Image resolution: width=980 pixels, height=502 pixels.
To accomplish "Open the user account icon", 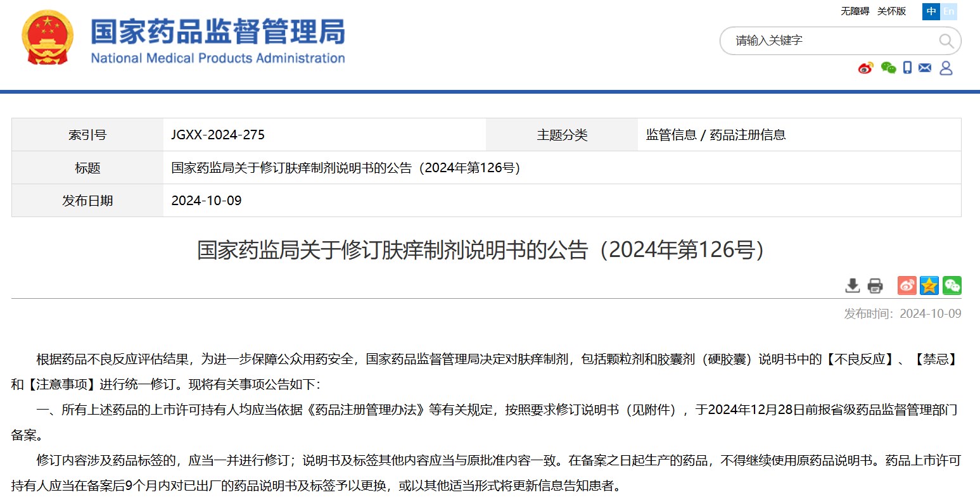I will point(946,68).
